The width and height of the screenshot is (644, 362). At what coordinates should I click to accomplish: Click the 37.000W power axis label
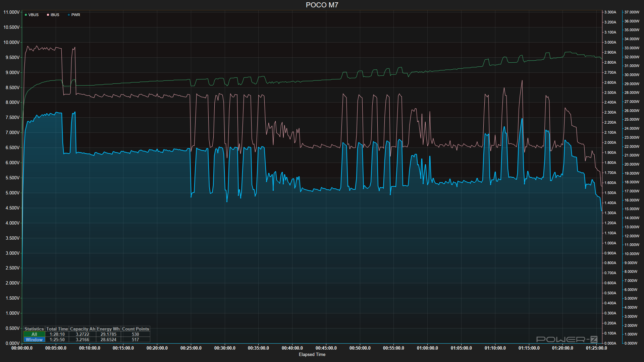[632, 12]
